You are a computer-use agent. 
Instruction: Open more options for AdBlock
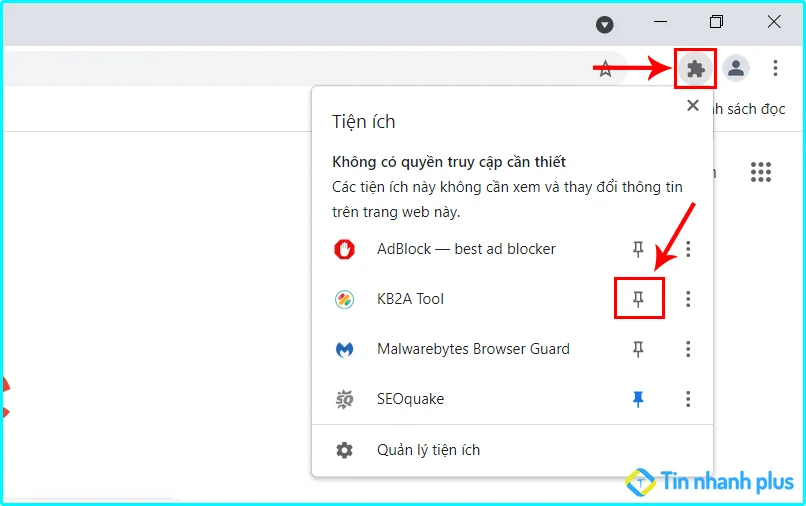coord(688,249)
